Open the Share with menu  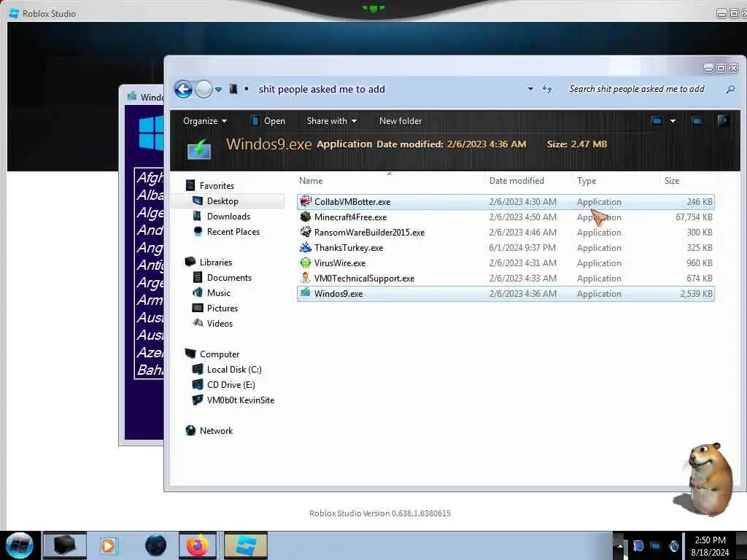332,121
